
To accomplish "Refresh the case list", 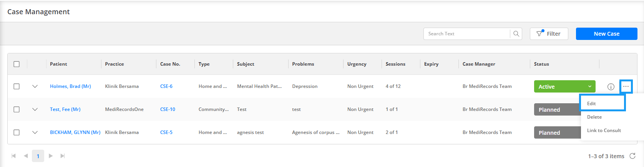I will [632, 156].
